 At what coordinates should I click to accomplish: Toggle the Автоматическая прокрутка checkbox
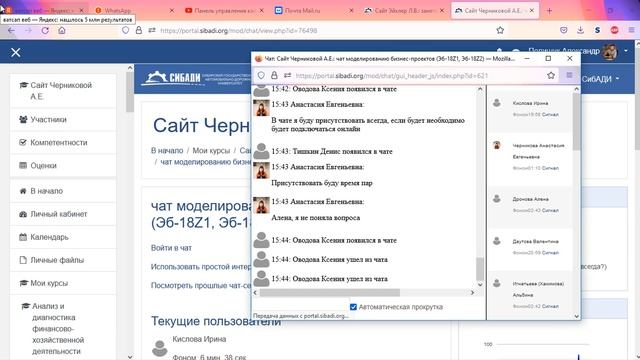[x=353, y=307]
